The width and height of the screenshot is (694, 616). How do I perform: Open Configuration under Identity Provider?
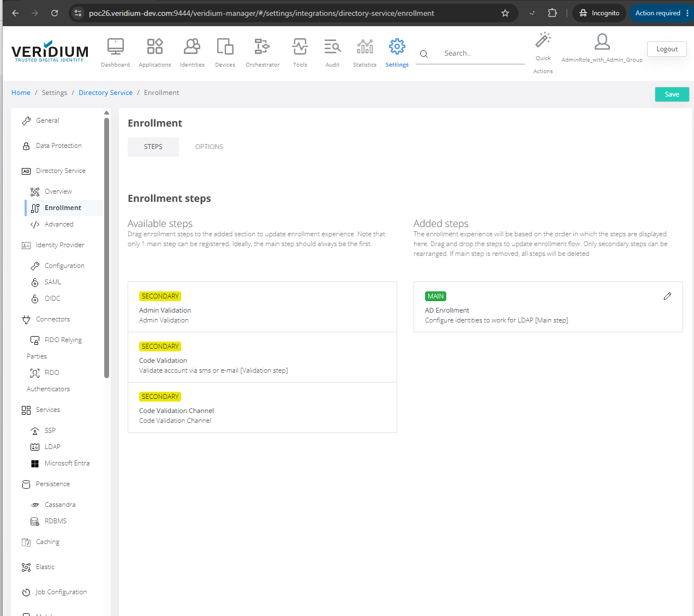click(64, 266)
